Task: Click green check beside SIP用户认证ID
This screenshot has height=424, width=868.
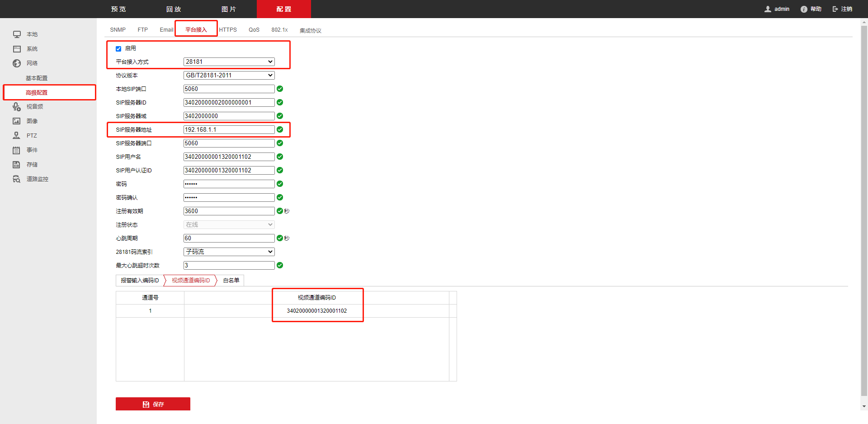Action: (x=280, y=170)
